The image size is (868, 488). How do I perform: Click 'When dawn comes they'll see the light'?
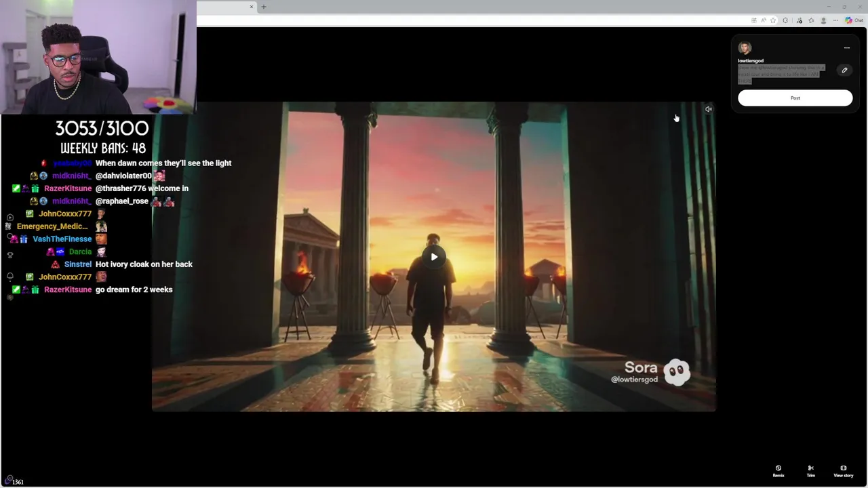click(x=163, y=163)
